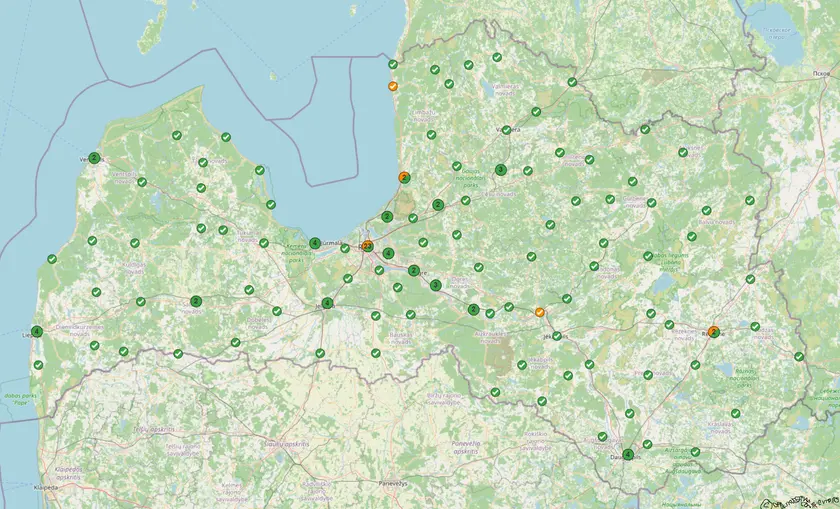The height and width of the screenshot is (509, 840).
Task: Click the green cluster 4 just east of Riga
Action: [x=388, y=253]
